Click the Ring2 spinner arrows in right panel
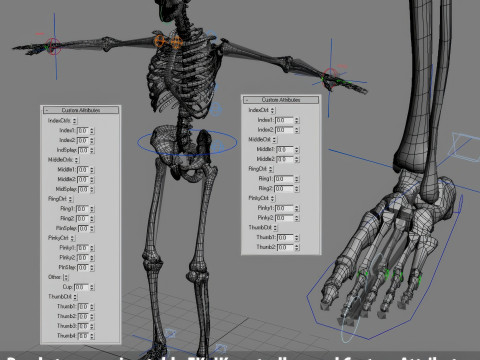 click(297, 189)
